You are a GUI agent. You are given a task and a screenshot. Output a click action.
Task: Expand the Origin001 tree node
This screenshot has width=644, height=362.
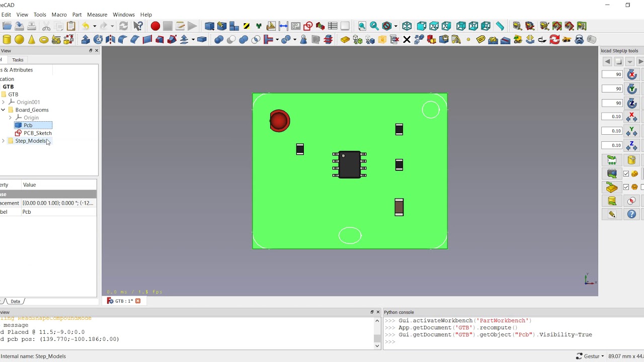point(4,102)
